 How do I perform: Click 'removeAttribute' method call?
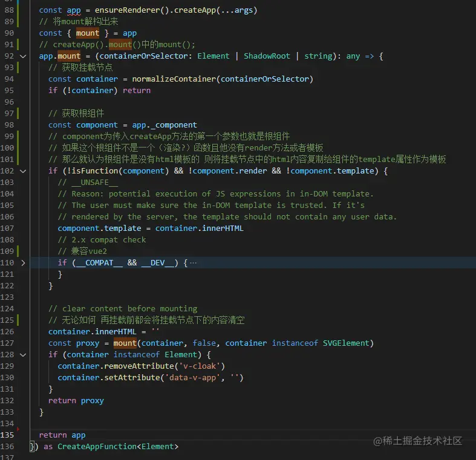coord(139,366)
